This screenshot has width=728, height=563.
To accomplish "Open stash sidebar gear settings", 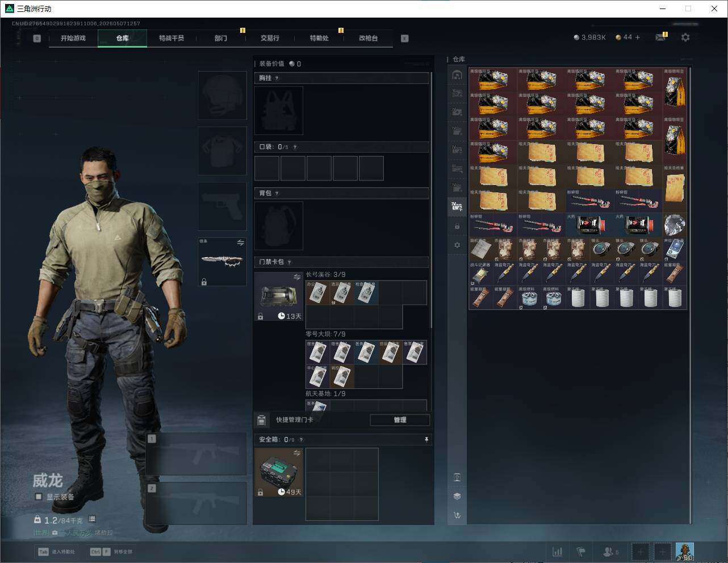I will tap(457, 245).
